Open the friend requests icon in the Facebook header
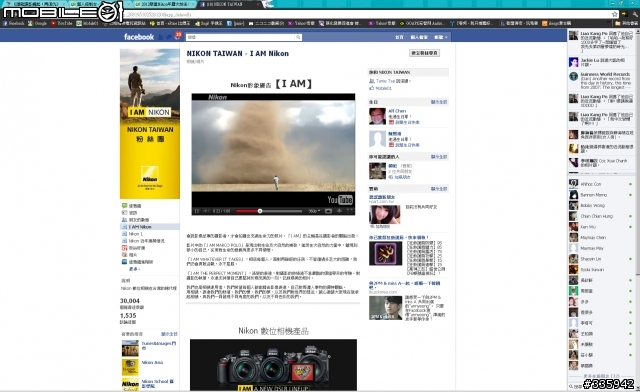The image size is (640, 392). tap(160, 37)
